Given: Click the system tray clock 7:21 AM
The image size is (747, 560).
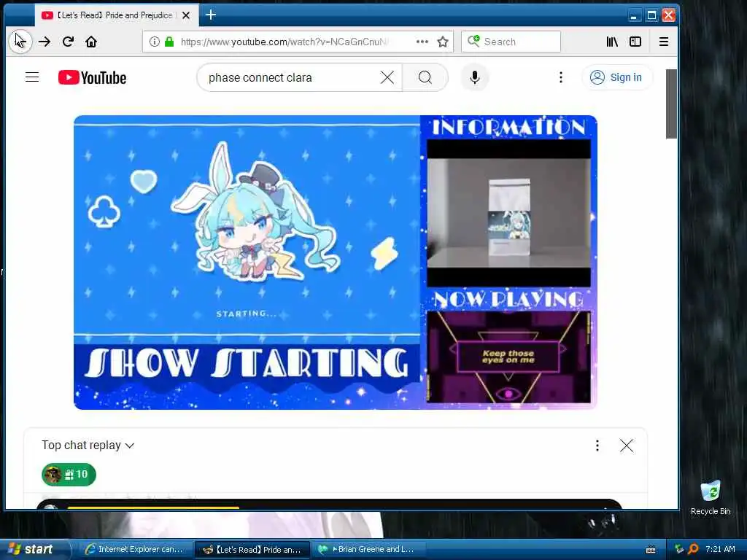Looking at the screenshot, I should pyautogui.click(x=720, y=549).
